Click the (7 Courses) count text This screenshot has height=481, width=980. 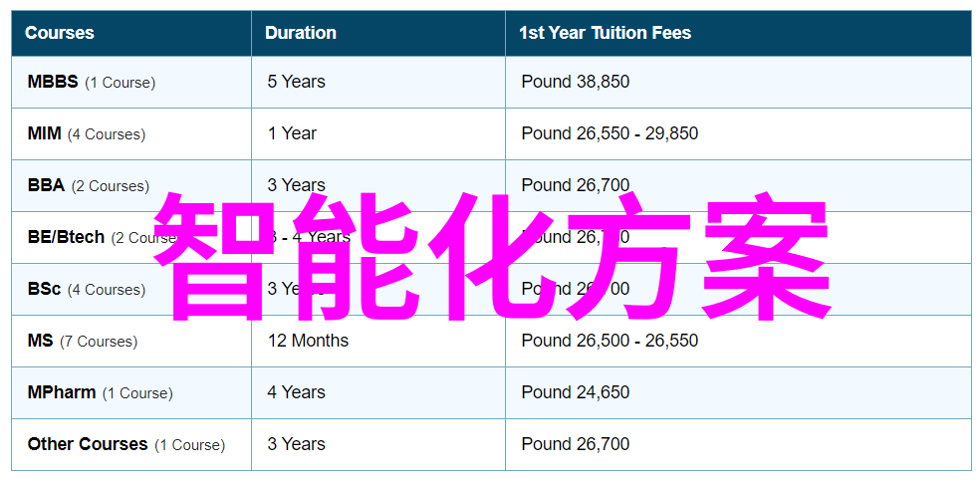coord(99,342)
